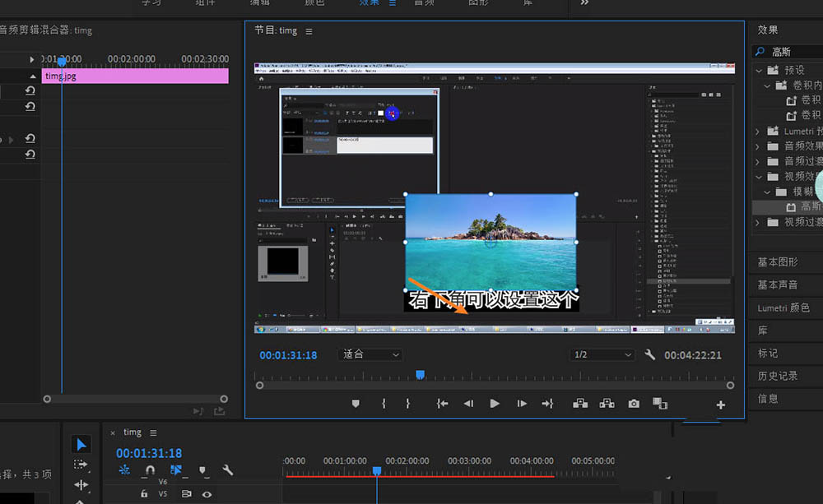Click the Play button in Program Monitor
The image size is (823, 504).
(x=495, y=404)
